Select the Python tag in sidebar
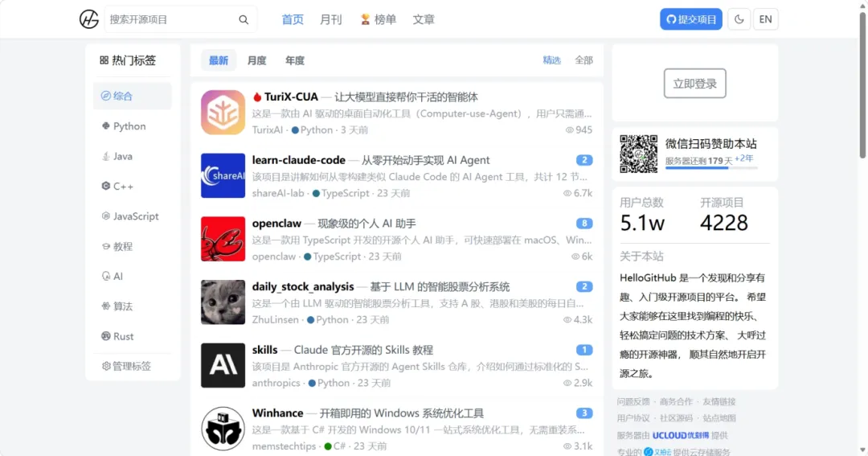868x456 pixels. pyautogui.click(x=133, y=126)
